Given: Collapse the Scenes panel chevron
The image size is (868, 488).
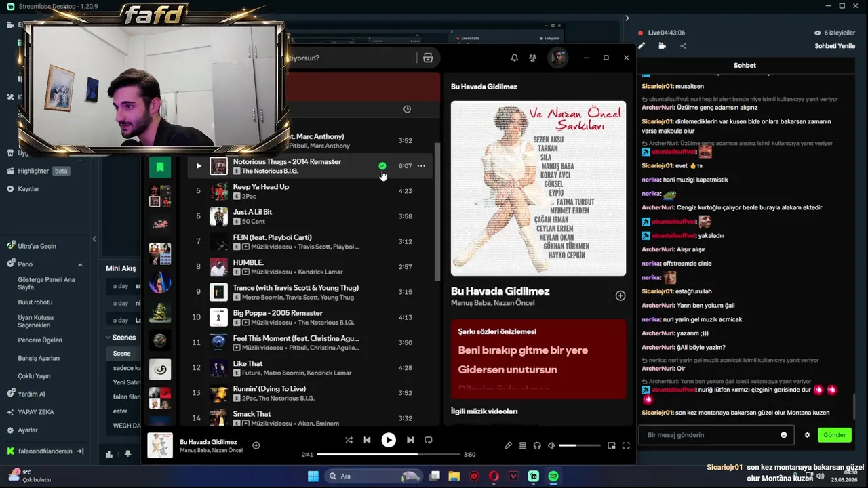Looking at the screenshot, I should 108,338.
